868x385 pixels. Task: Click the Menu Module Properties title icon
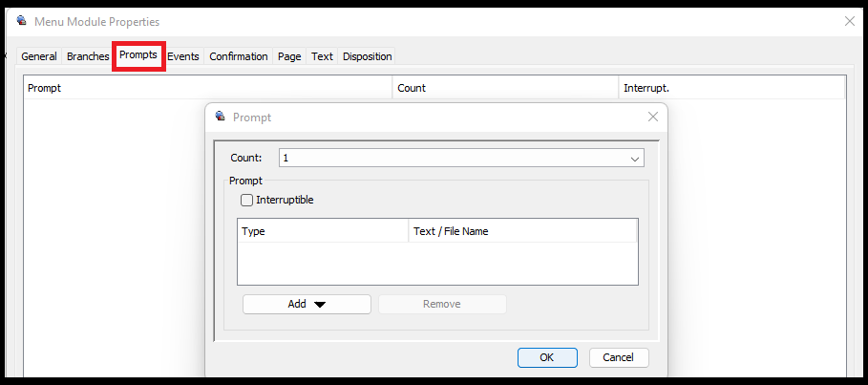(22, 21)
